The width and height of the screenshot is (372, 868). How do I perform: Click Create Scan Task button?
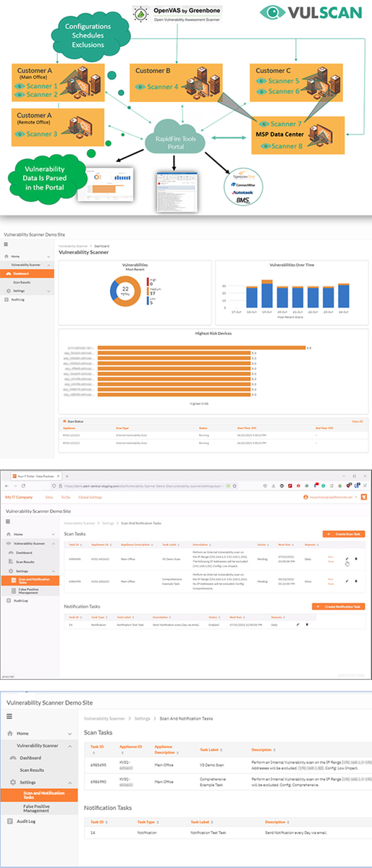344,534
